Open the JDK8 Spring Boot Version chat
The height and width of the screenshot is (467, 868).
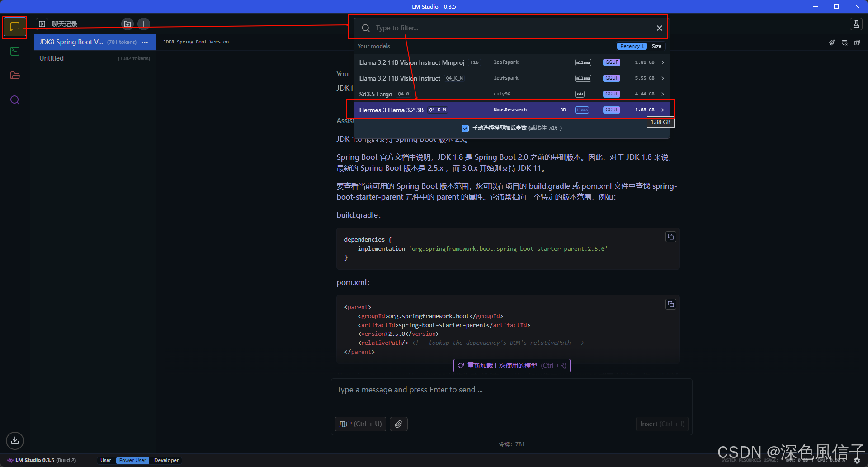tap(94, 42)
